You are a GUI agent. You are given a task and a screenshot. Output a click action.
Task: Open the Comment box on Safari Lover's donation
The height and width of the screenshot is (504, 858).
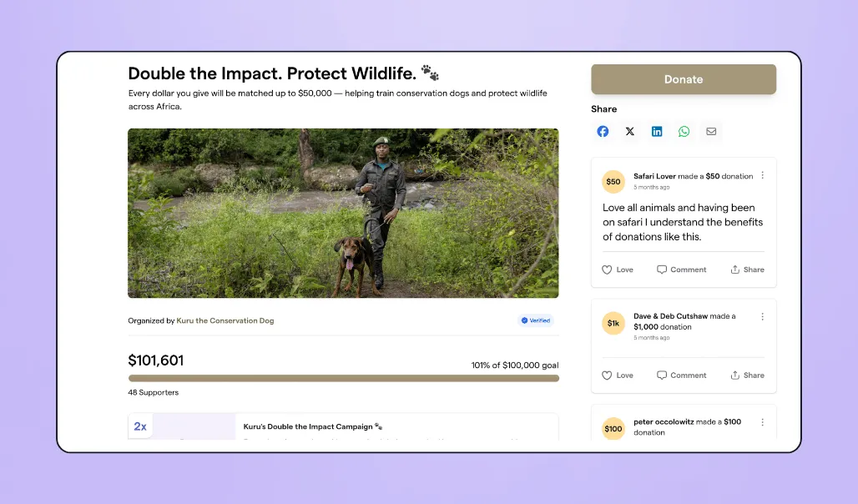point(681,269)
